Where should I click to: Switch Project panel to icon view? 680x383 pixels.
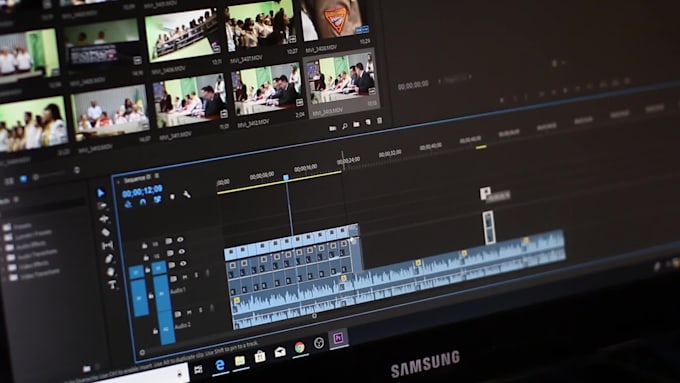coord(23,179)
